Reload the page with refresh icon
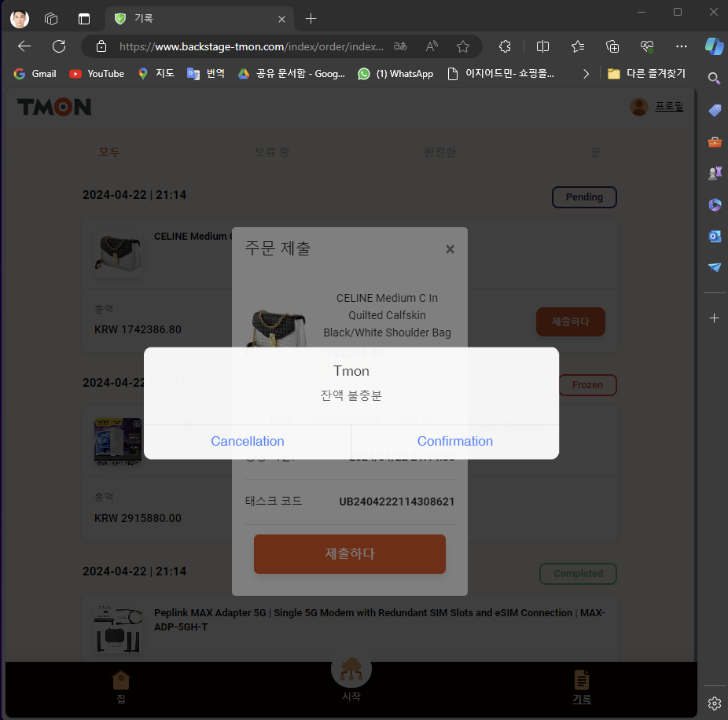The height and width of the screenshot is (720, 728). [59, 46]
